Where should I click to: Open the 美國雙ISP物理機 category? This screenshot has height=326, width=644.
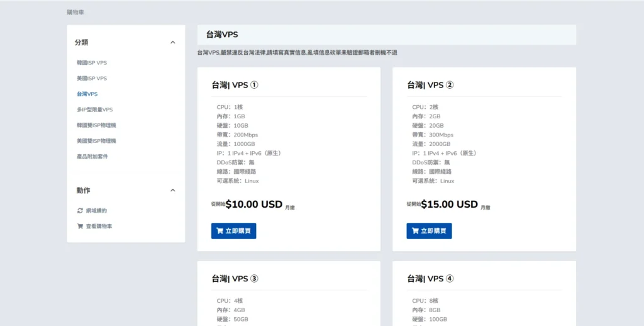pyautogui.click(x=96, y=141)
